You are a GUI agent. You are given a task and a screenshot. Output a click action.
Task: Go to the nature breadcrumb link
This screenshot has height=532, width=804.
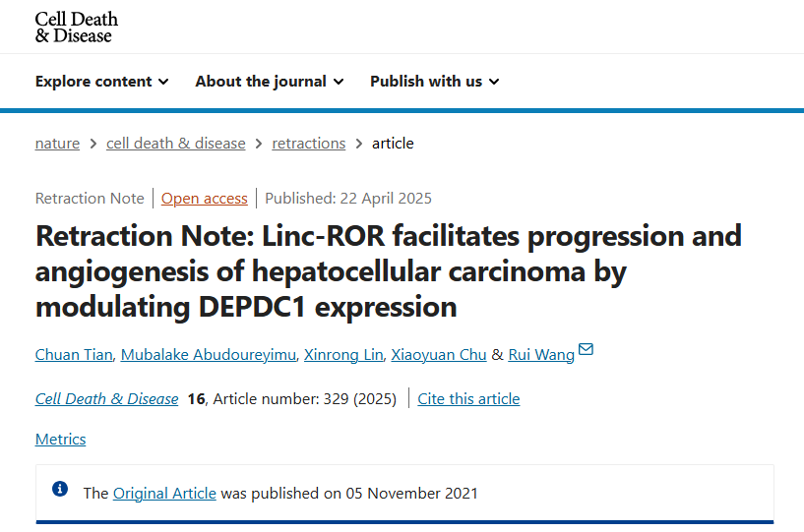pos(57,143)
